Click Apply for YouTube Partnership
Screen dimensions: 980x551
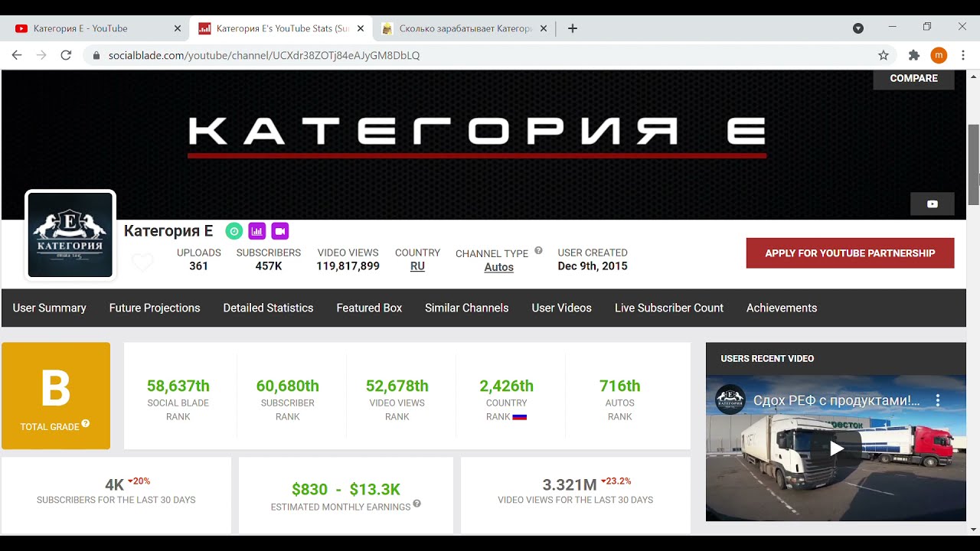[x=850, y=253]
